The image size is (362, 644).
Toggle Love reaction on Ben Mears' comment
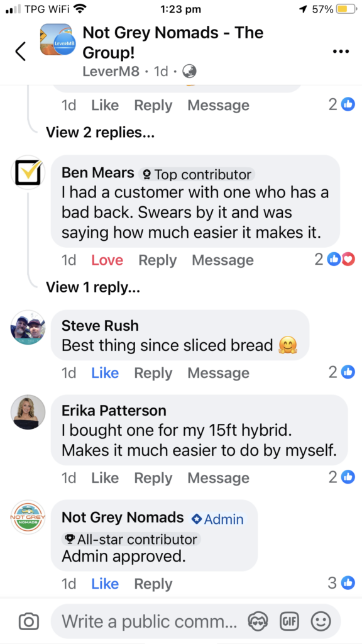107,260
